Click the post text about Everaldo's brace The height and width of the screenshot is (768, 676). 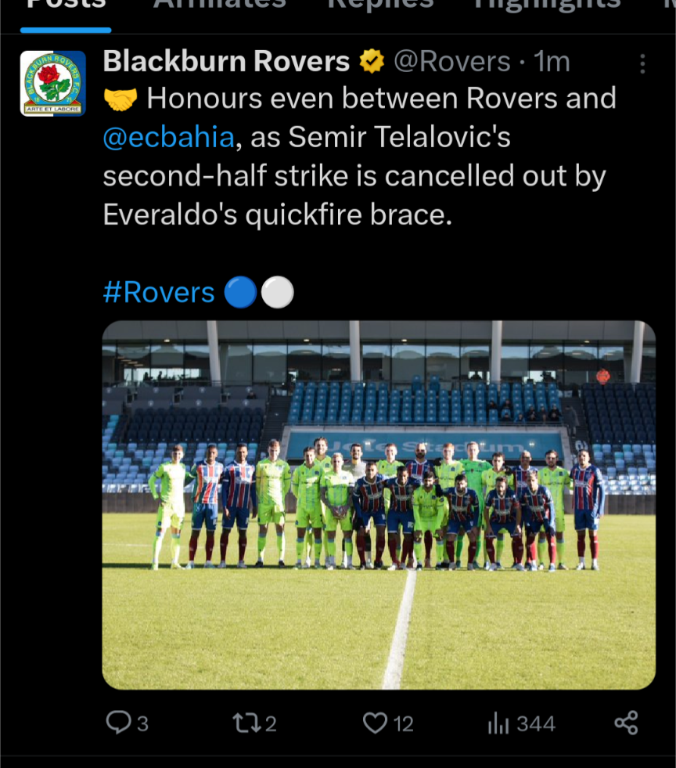(x=359, y=156)
